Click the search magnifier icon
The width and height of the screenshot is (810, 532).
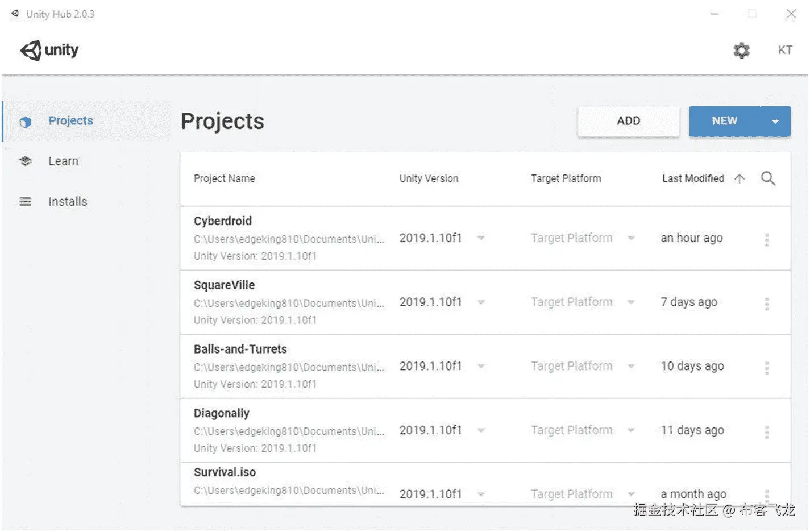click(x=768, y=178)
